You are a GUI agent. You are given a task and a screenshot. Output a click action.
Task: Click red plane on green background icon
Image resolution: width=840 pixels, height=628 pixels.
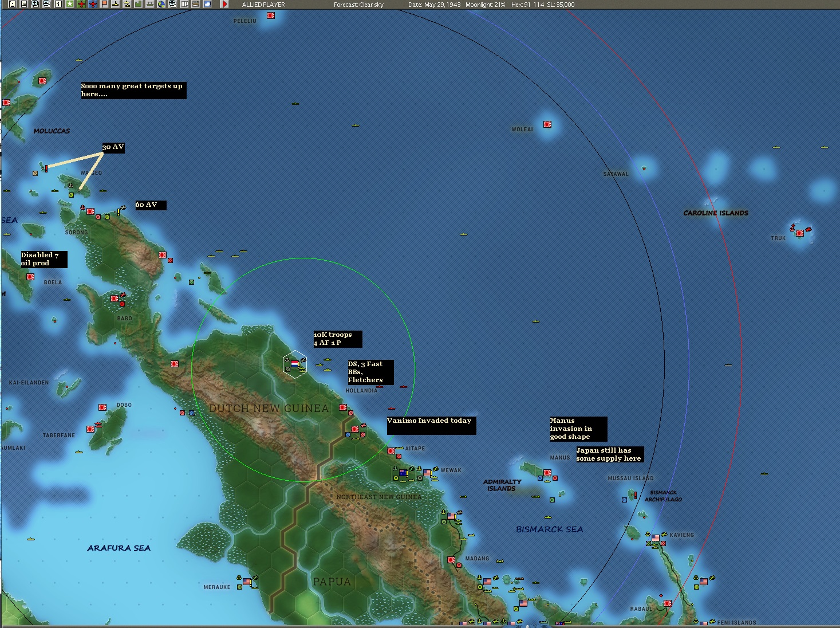[x=81, y=4]
